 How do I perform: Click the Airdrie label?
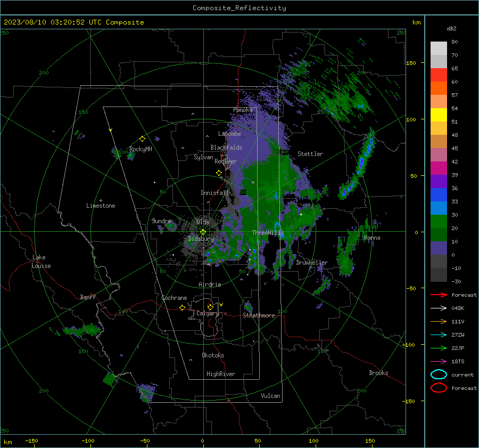pos(210,284)
